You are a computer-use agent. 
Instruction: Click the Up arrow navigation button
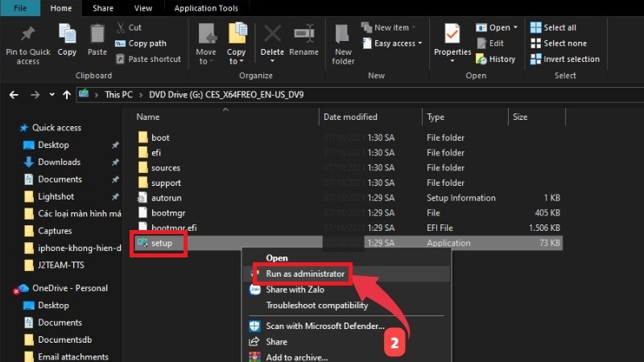[x=67, y=94]
